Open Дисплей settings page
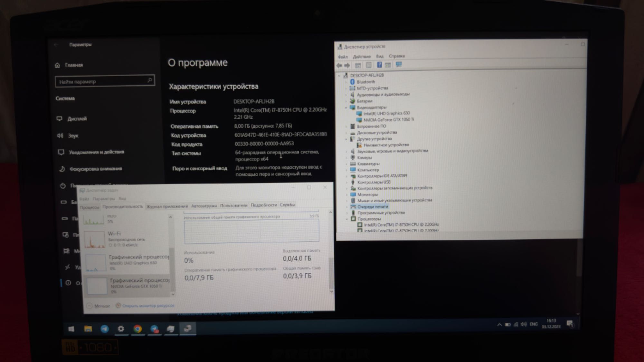The image size is (644, 362). point(72,119)
